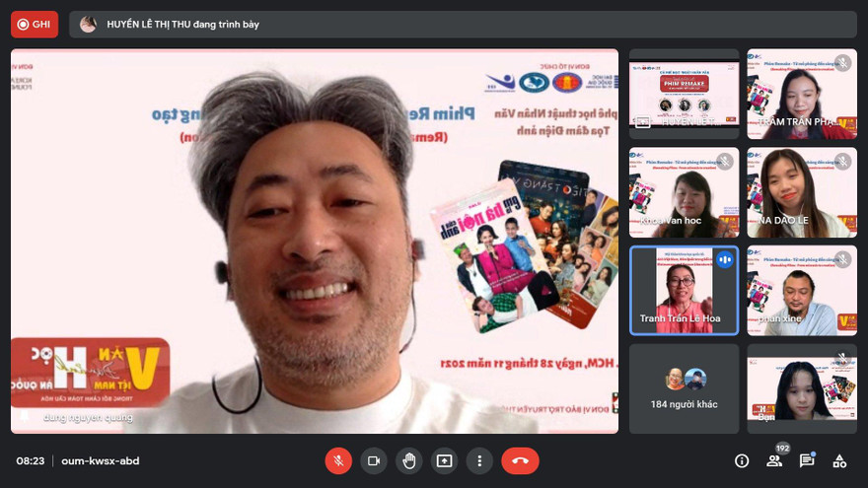This screenshot has width=868, height=488.
Task: Click the present screen icon
Action: pyautogui.click(x=445, y=460)
